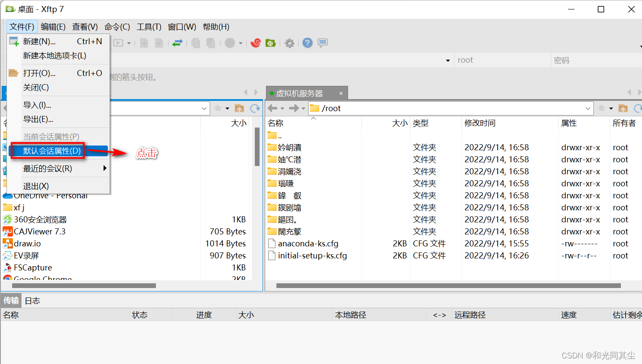Close the 虚拟机服务器 tab

point(341,93)
